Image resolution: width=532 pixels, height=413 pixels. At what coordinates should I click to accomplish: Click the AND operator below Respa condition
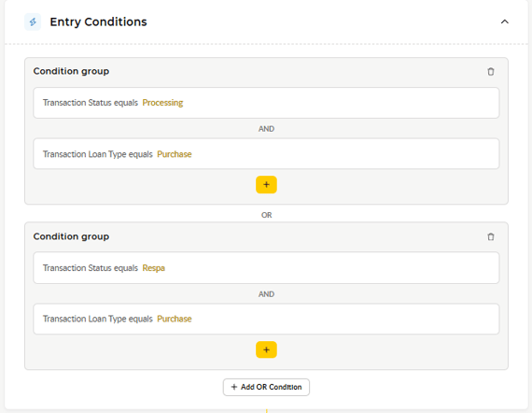(266, 294)
